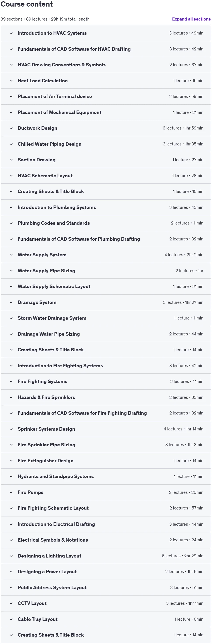Viewport: 212px width, 644px height.
Task: Click Fundamentals of CAD Software for Plumbing Drafting
Action: click(x=79, y=239)
